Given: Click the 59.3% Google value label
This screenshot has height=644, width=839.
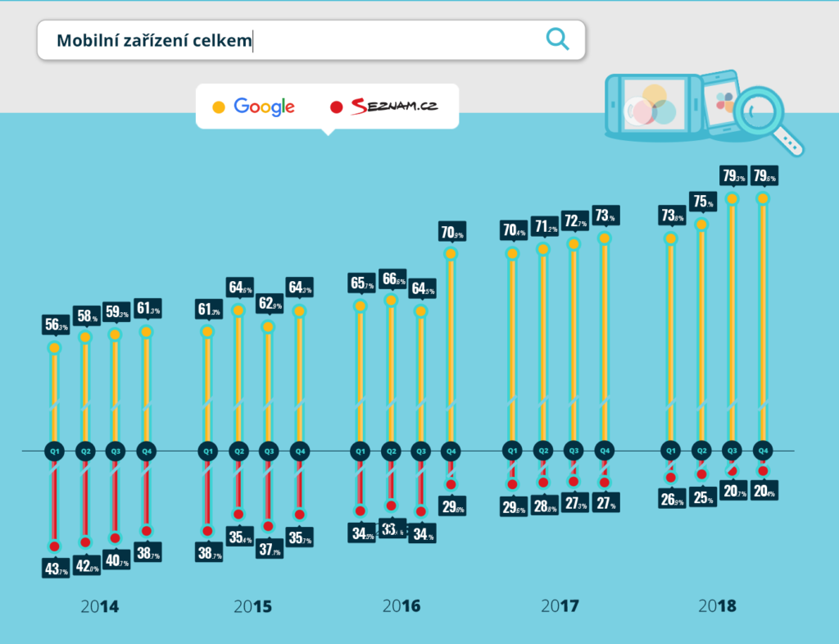Looking at the screenshot, I should (x=116, y=312).
